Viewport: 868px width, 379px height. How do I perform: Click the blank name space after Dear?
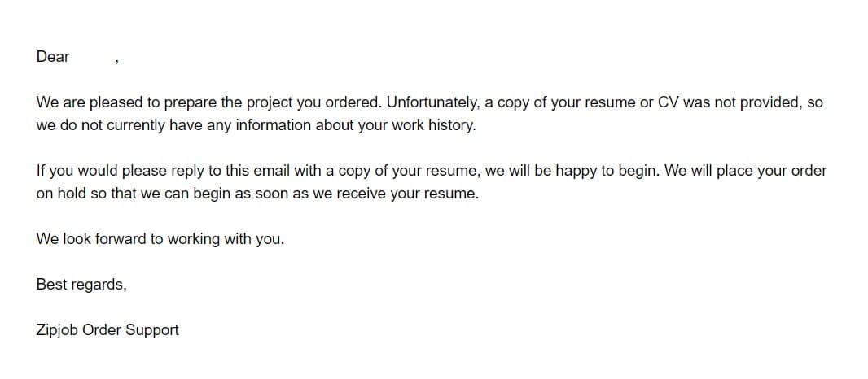(x=92, y=56)
